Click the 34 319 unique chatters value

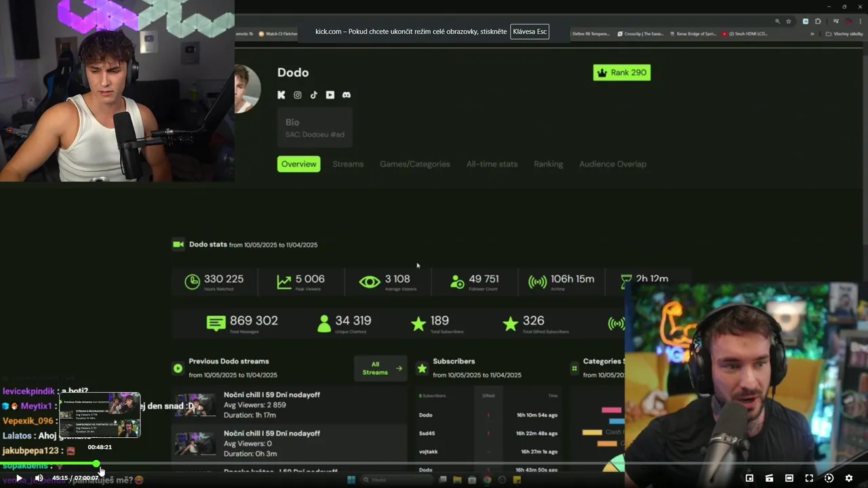[353, 321]
